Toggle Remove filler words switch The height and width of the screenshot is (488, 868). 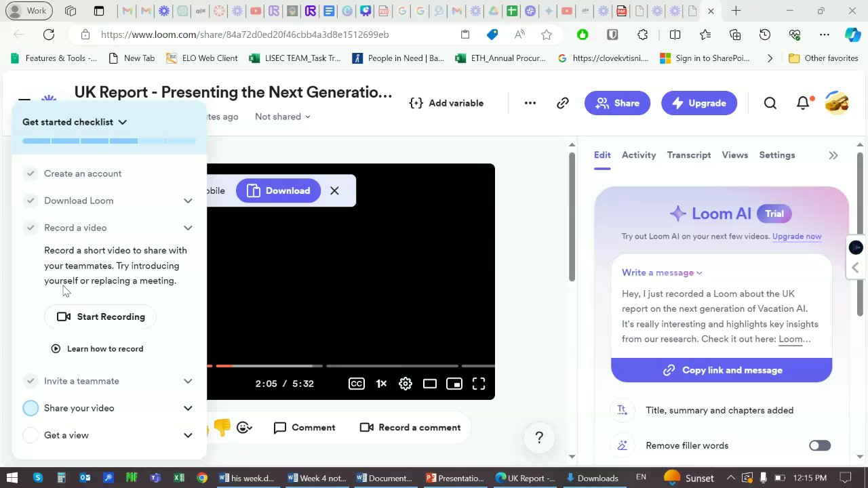819,445
